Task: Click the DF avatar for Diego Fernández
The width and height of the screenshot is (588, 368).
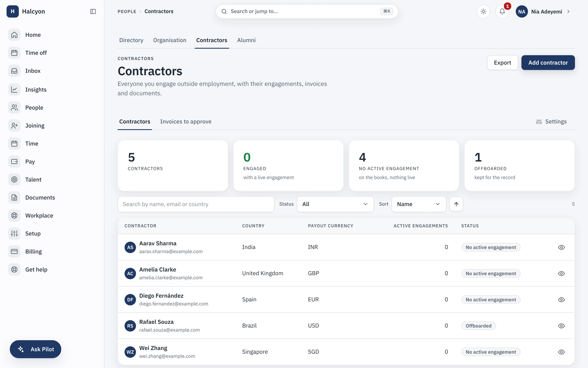Action: [x=130, y=300]
